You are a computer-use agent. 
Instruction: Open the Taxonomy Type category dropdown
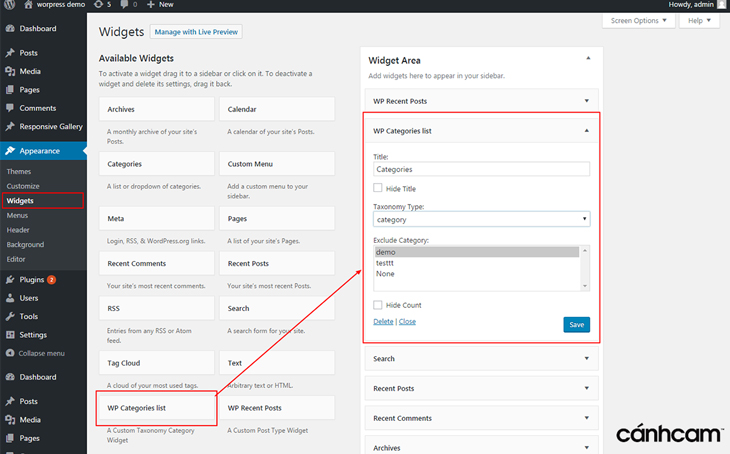point(481,219)
